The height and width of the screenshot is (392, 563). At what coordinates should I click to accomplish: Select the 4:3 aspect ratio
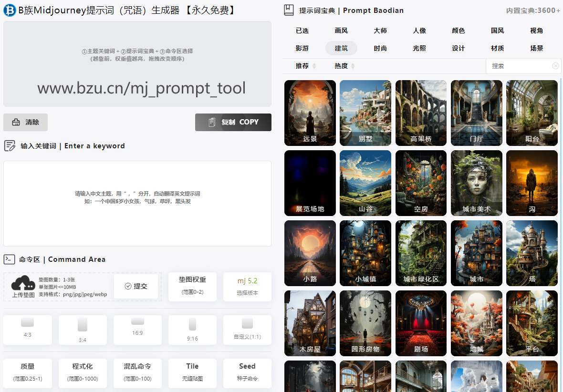(28, 330)
